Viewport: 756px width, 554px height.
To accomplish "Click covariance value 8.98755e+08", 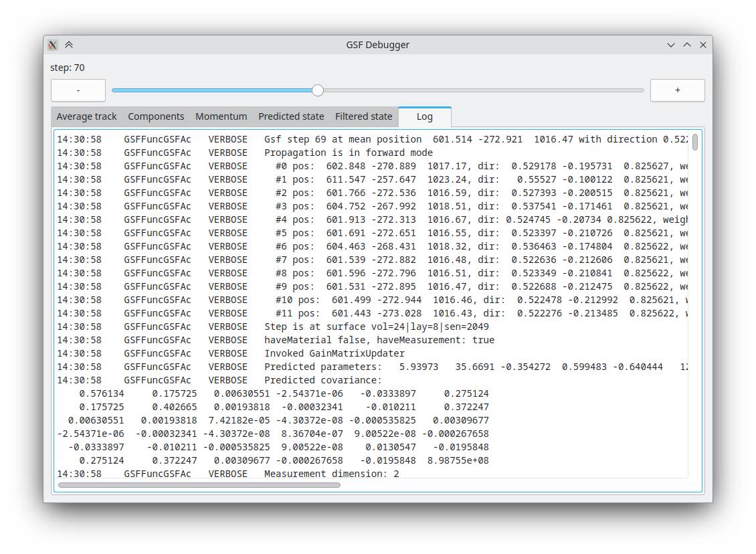I will coord(458,460).
